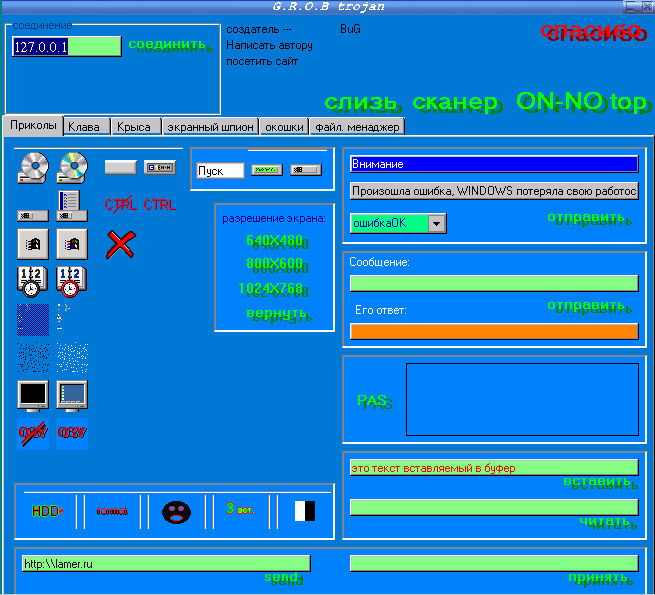655x595 pixels.
Task: Click the black sad face icon
Action: [176, 512]
